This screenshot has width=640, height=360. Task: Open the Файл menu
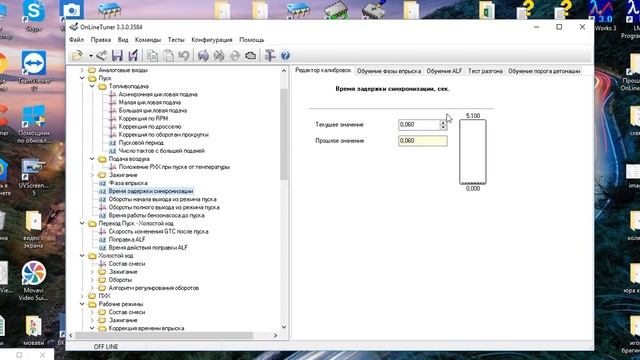(x=76, y=40)
